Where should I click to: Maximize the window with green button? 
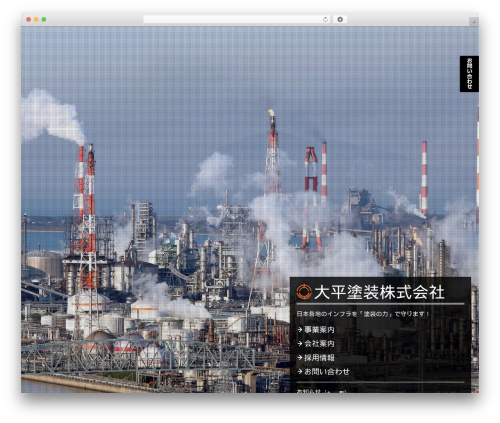pyautogui.click(x=44, y=20)
